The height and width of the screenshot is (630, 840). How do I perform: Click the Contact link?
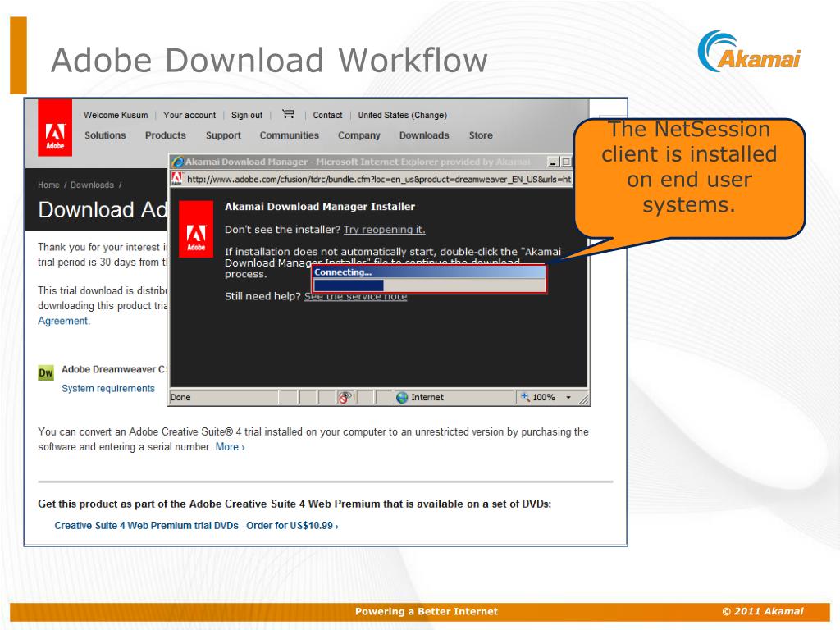(328, 115)
